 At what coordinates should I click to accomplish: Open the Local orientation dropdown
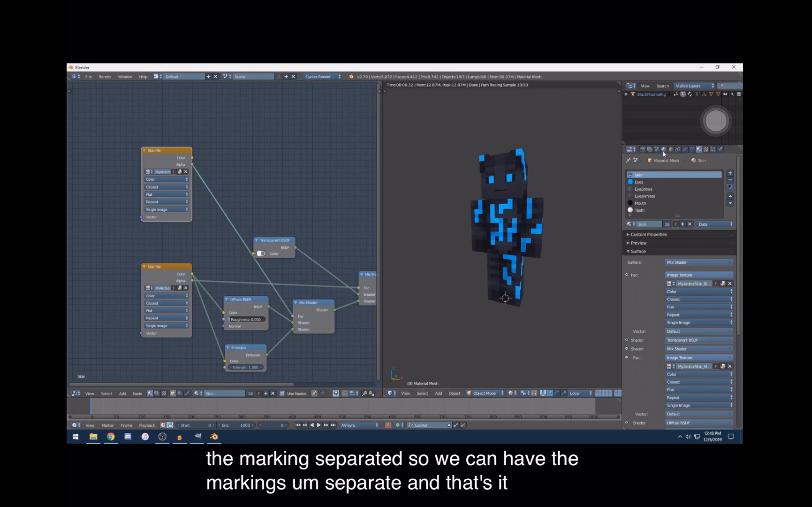coord(580,393)
